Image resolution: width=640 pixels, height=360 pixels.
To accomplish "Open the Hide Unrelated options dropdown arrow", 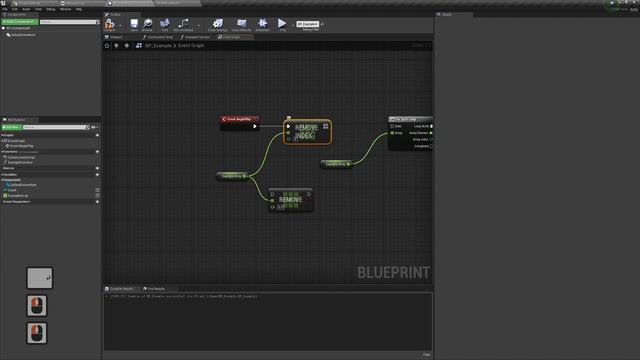I will pyautogui.click(x=198, y=25).
